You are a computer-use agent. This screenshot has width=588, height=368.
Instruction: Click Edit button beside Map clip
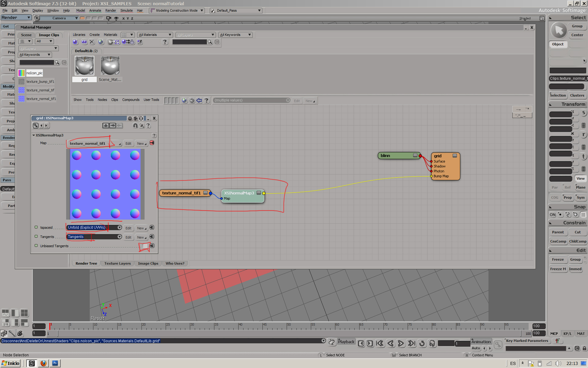pyautogui.click(x=128, y=144)
